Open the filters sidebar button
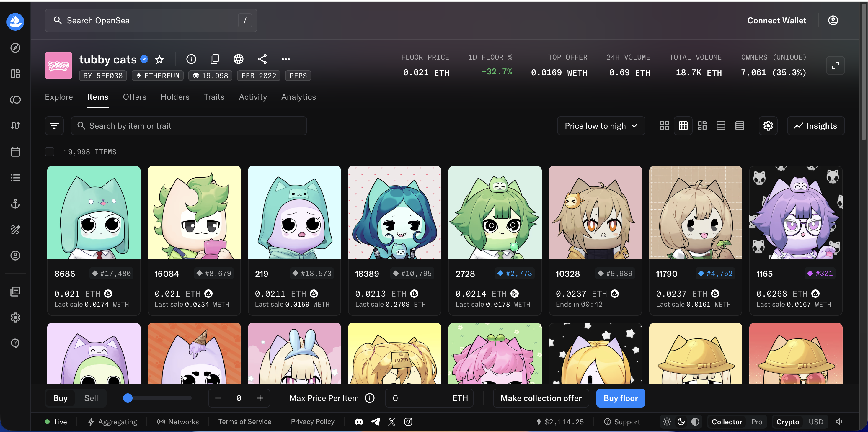The height and width of the screenshot is (432, 868). click(x=54, y=126)
